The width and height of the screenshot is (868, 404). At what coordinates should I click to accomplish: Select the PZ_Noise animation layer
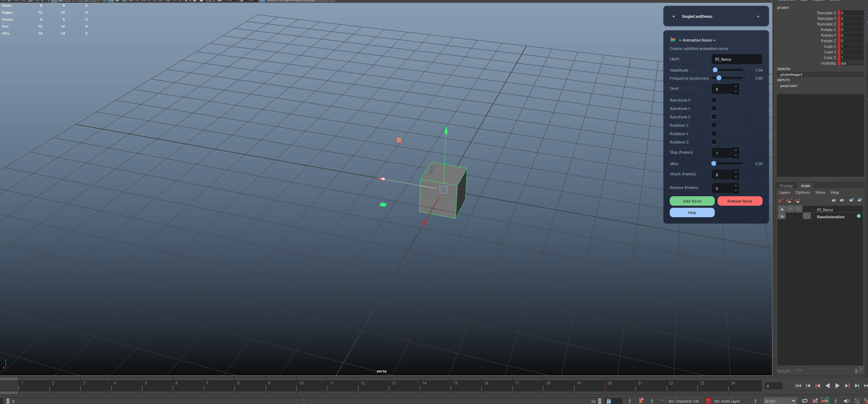pyautogui.click(x=825, y=210)
